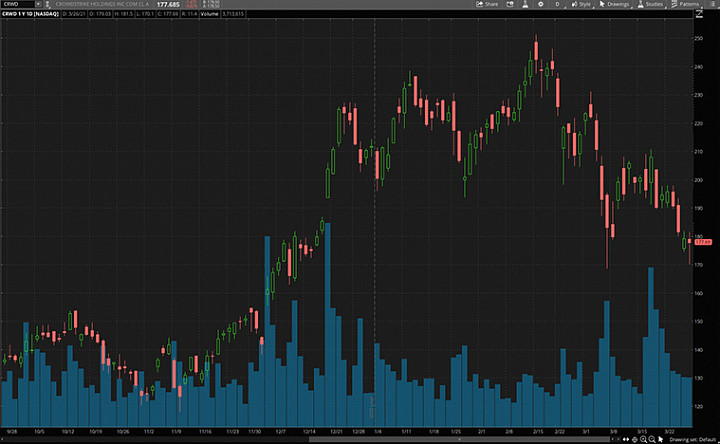Click the 177.69 current price label
720x444 pixels.
703,242
